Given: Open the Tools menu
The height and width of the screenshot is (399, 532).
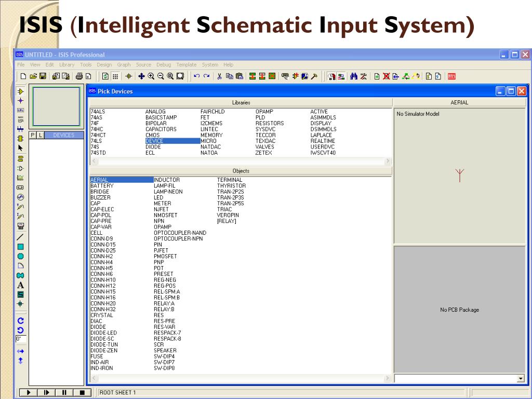Looking at the screenshot, I should click(x=86, y=64).
